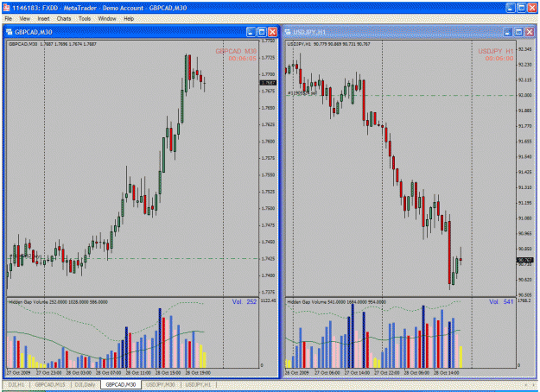Open the View menu
540x392 pixels.
point(24,19)
